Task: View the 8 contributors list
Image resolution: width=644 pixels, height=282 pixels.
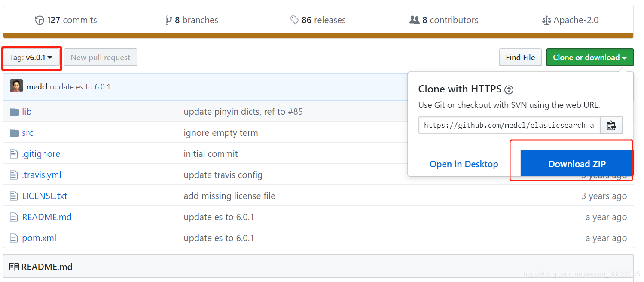Action: pos(444,20)
